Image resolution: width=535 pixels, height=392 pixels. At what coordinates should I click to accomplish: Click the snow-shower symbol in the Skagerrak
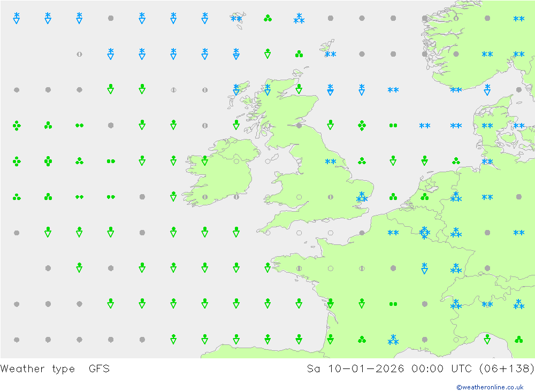pyautogui.click(x=487, y=89)
